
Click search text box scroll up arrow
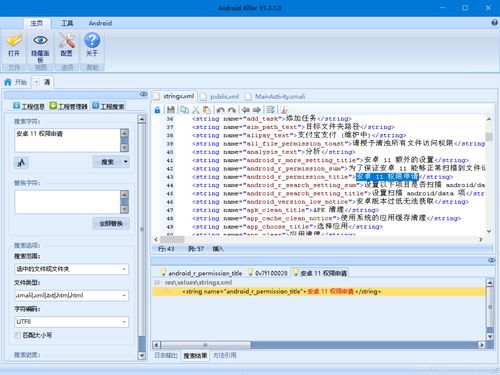click(x=124, y=133)
